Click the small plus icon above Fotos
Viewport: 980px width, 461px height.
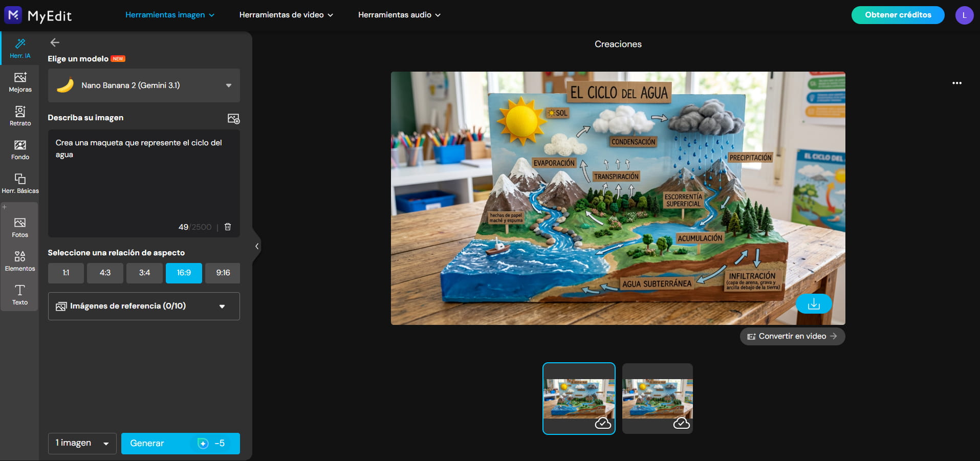point(4,207)
